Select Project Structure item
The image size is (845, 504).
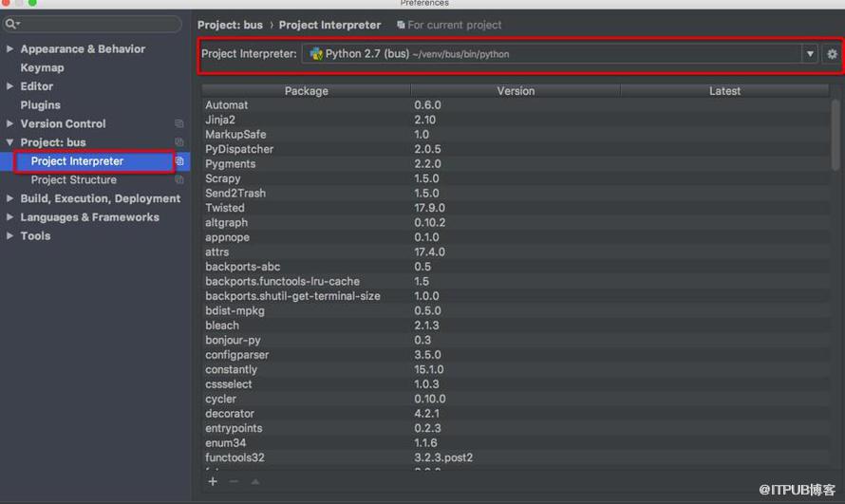pyautogui.click(x=74, y=179)
